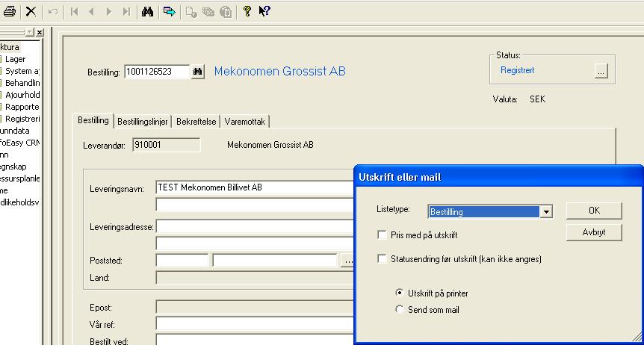Screen dimensions: 644x345
Task: Click the ellipsis button next to Poststed
Action: pos(348,261)
